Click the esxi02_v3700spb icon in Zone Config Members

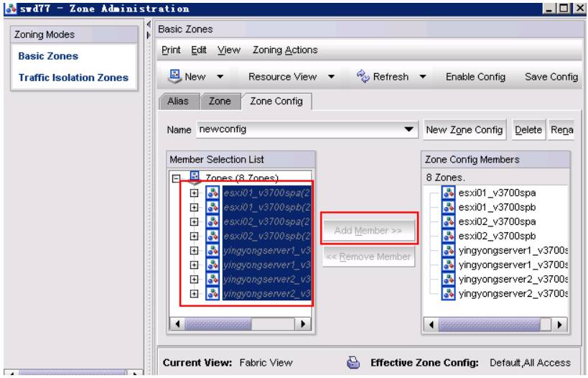[x=448, y=236]
